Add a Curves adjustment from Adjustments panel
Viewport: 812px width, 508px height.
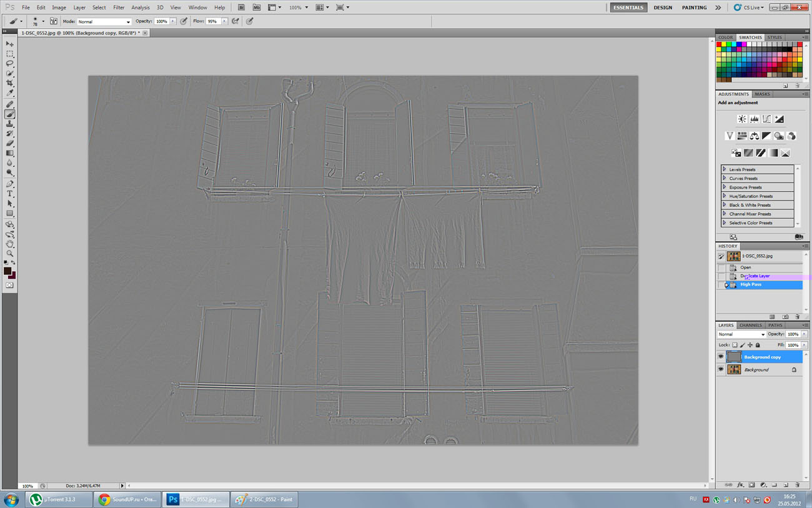click(x=766, y=119)
